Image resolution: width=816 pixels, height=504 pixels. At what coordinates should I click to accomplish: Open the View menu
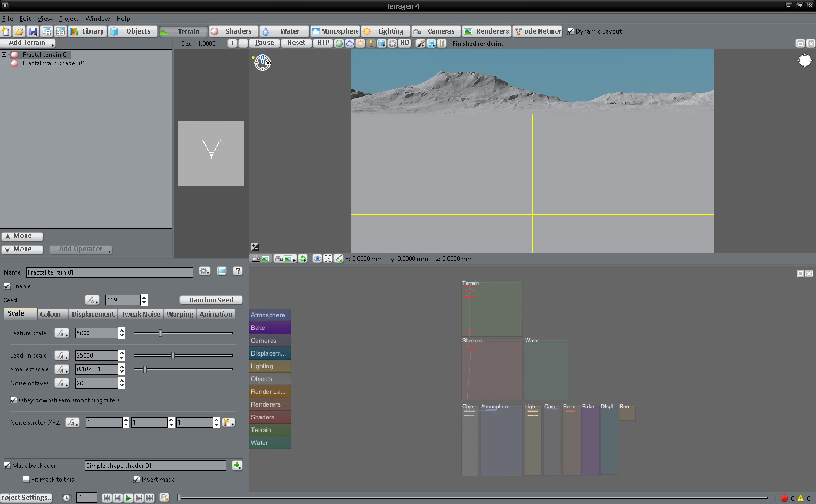click(45, 19)
